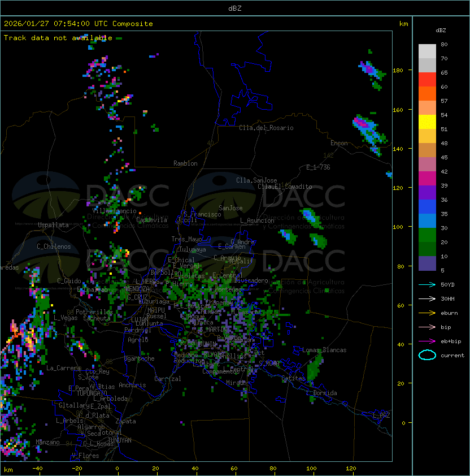Viewport: 470px width, 476px height.
Task: Click the Cacheuta place label
Action: (x=97, y=318)
